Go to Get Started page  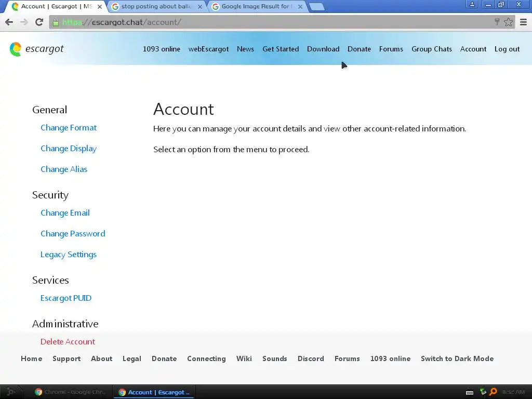tap(281, 49)
